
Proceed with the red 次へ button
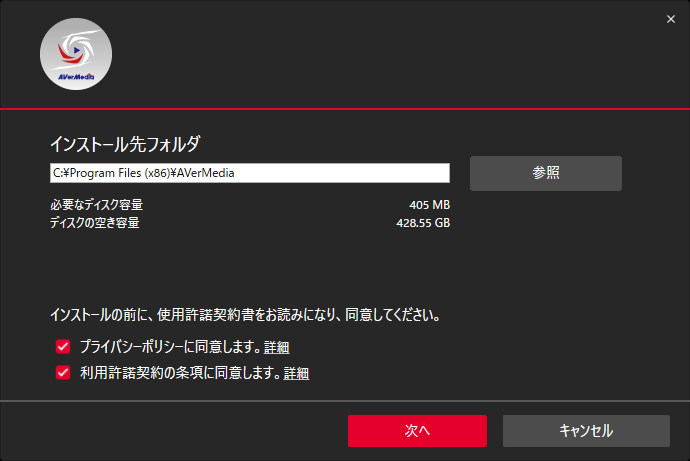(x=417, y=431)
